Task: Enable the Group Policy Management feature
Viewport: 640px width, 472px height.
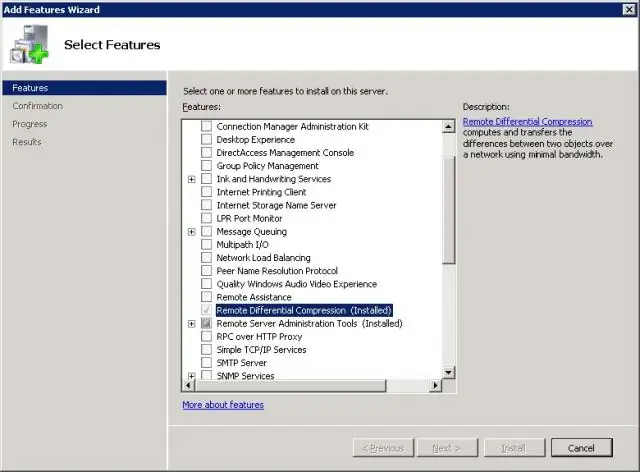Action: pos(207,166)
